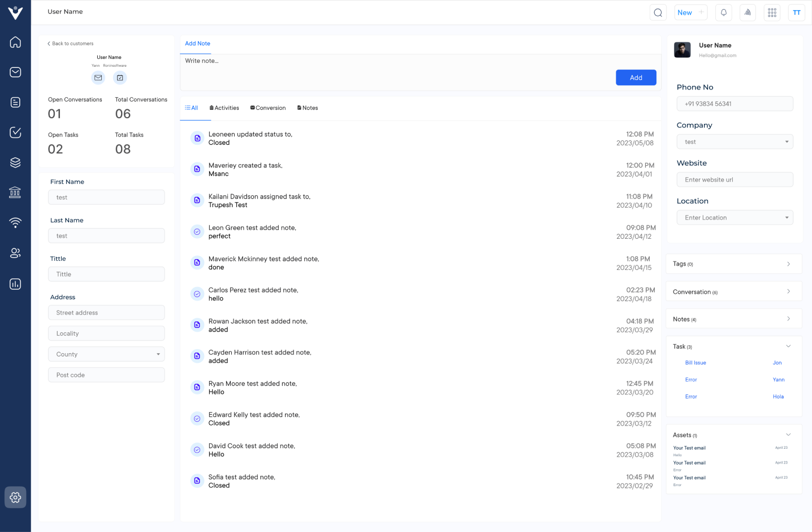The height and width of the screenshot is (532, 812).
Task: Click the apps grid icon in the header
Action: click(772, 12)
